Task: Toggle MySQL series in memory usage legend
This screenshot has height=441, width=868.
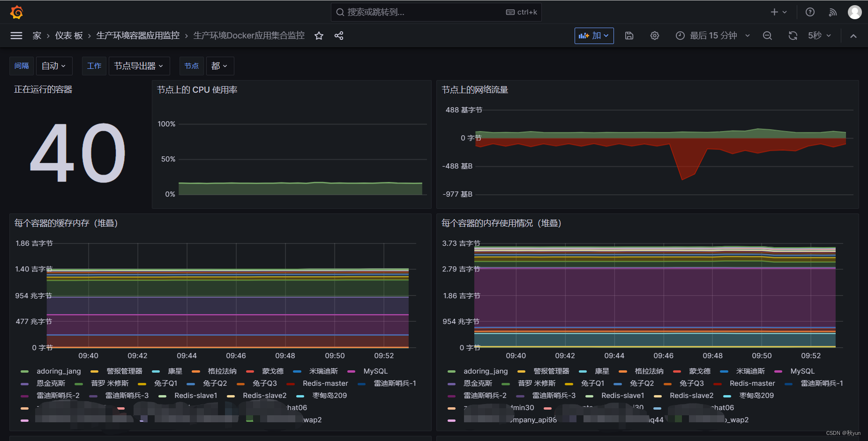Action: click(802, 371)
